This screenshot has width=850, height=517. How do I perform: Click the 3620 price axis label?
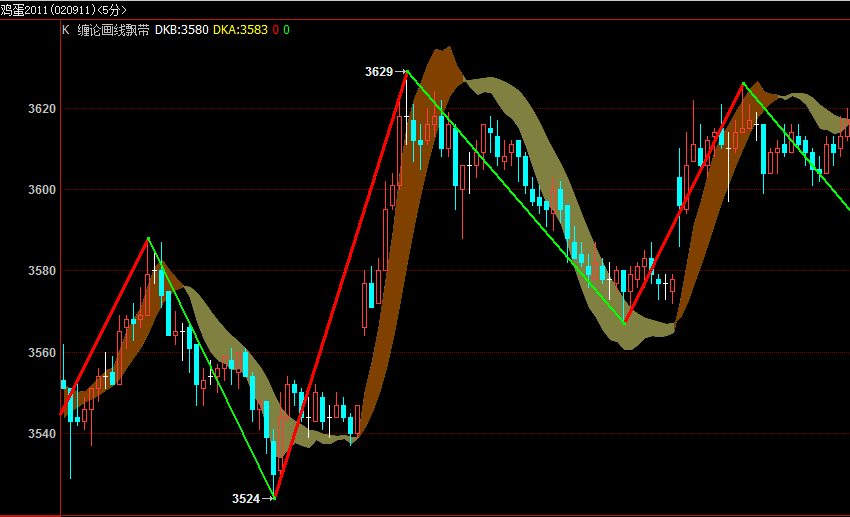tap(42, 109)
